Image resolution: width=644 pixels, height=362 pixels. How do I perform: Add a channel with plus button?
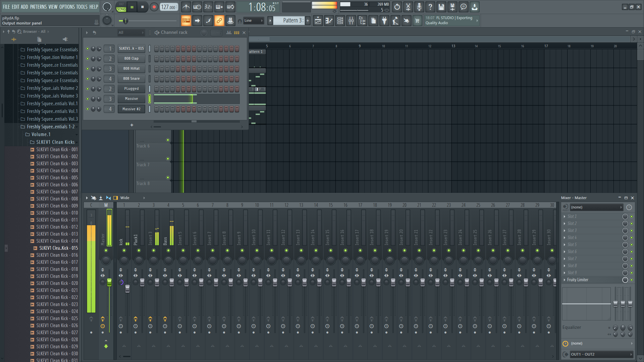tap(132, 125)
